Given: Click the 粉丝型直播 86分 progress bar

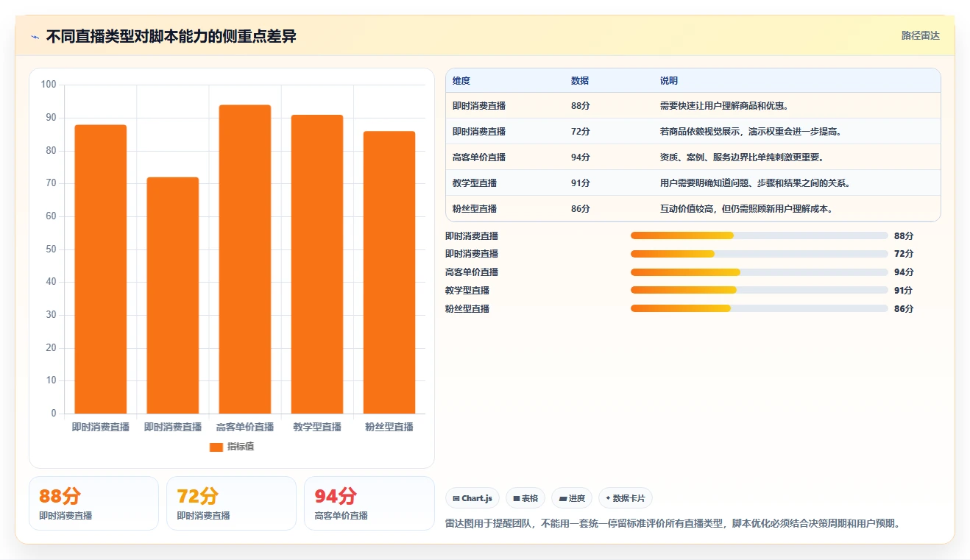Looking at the screenshot, I should (x=759, y=308).
